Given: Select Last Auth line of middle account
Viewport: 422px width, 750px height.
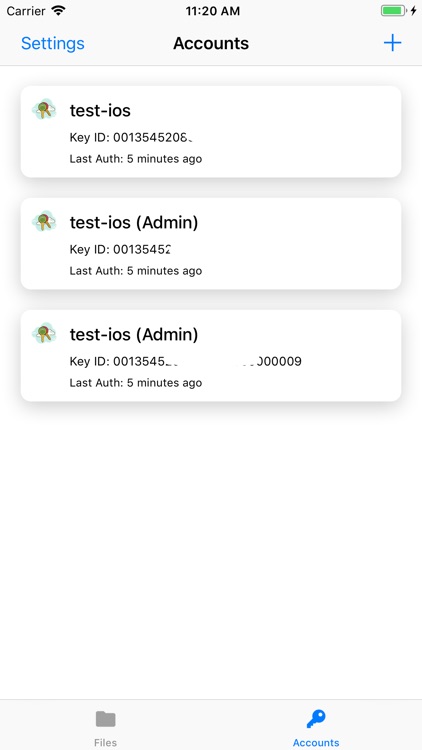Looking at the screenshot, I should (136, 271).
